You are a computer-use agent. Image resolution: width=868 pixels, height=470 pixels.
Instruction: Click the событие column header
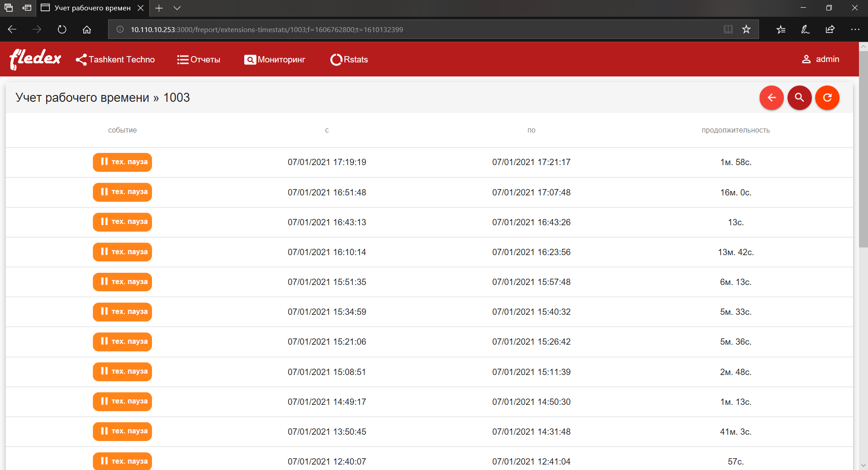tap(122, 130)
